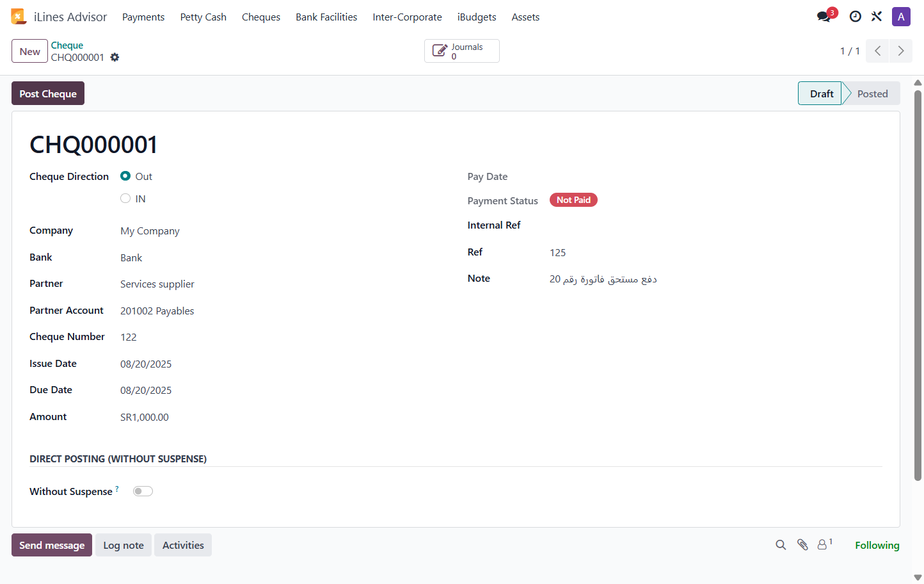Set status to Posted
Image resolution: width=924 pixels, height=584 pixels.
[x=872, y=93]
